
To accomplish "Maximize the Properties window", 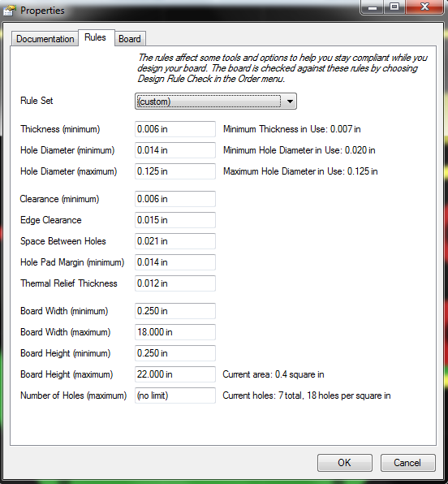I will coord(394,6).
